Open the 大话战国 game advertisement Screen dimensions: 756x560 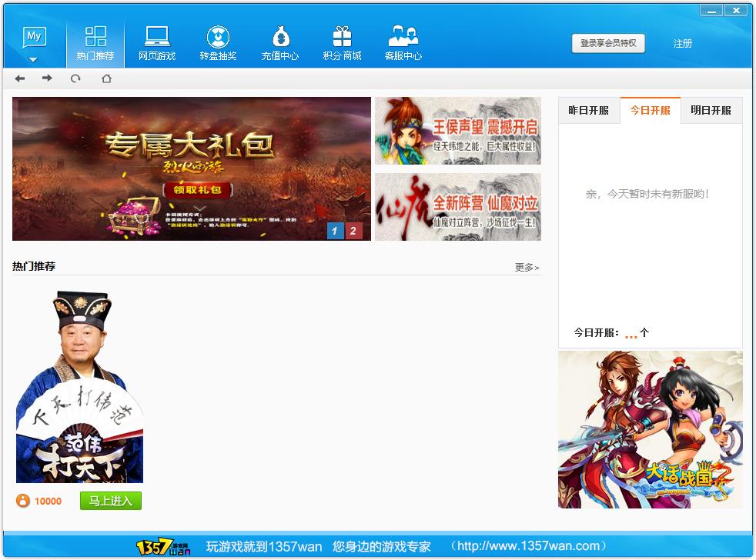(x=650, y=429)
